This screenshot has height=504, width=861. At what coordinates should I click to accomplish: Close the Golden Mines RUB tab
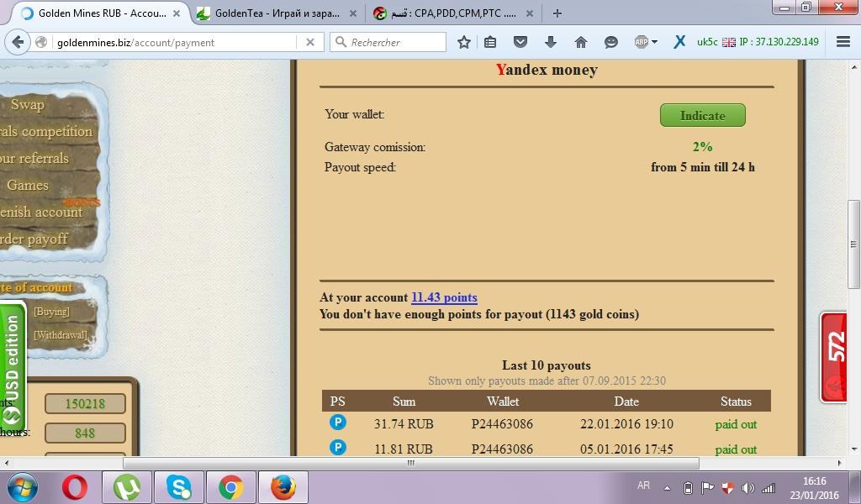coord(177,13)
